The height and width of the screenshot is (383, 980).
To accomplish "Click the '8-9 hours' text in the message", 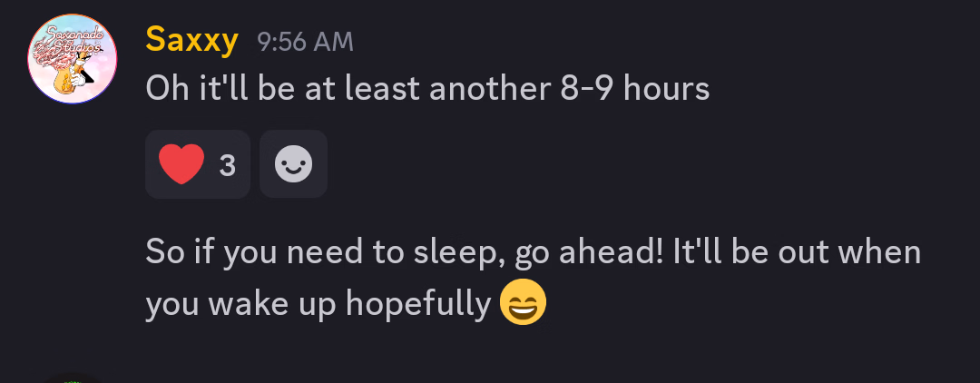I will [x=635, y=89].
